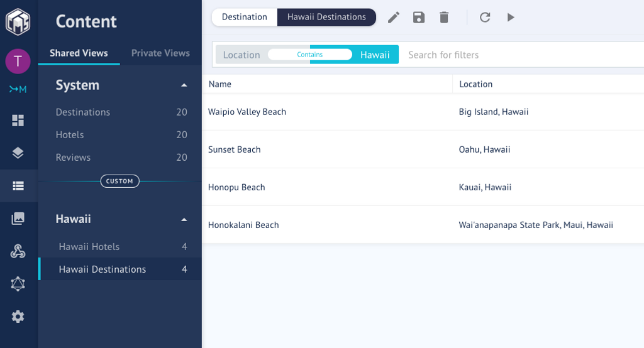Screen dimensions: 644x348
Task: Collapse the Hawaii section
Action: (x=184, y=220)
